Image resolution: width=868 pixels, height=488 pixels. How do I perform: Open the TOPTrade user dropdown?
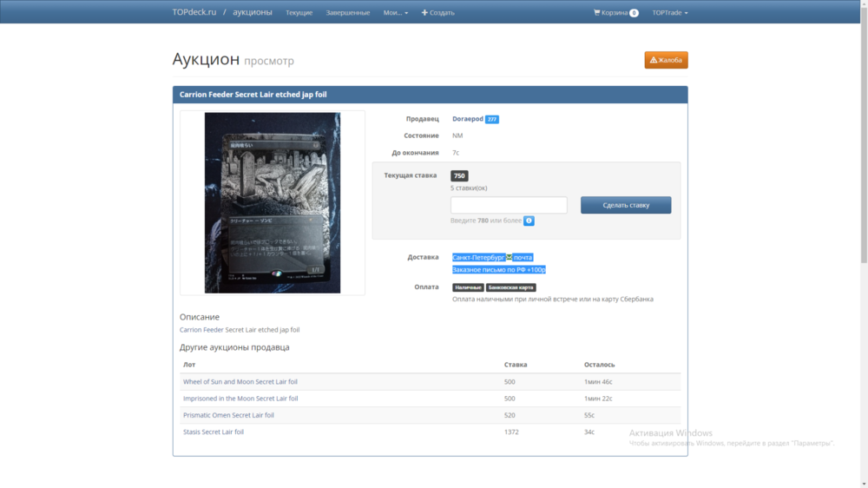pyautogui.click(x=669, y=13)
